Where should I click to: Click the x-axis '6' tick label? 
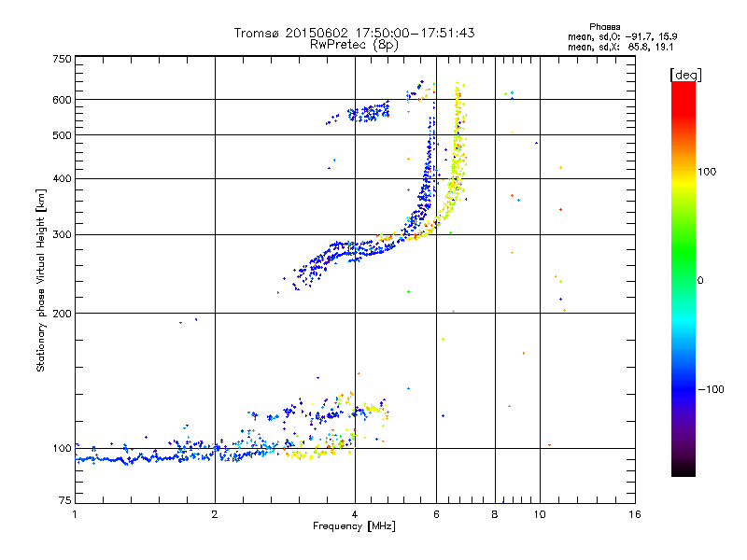click(x=436, y=514)
